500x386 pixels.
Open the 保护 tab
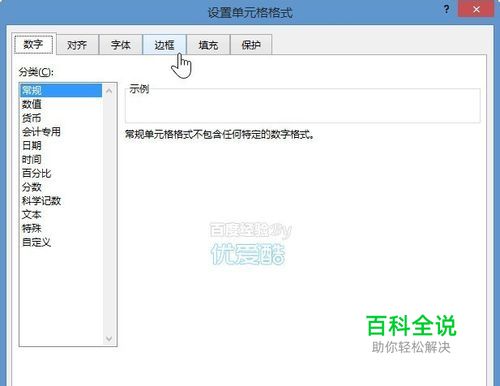(x=251, y=45)
